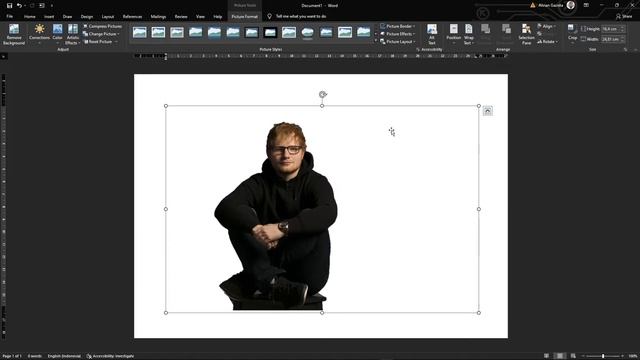Screen dimensions: 640x360
Task: Click the zoom percentage in the status bar
Action: coord(632,356)
